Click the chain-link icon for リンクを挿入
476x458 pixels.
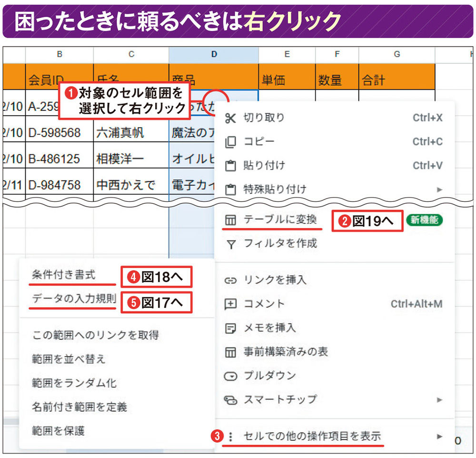tap(230, 281)
